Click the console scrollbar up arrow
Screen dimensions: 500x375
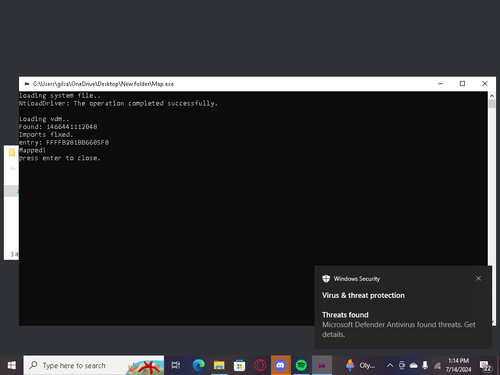click(492, 95)
